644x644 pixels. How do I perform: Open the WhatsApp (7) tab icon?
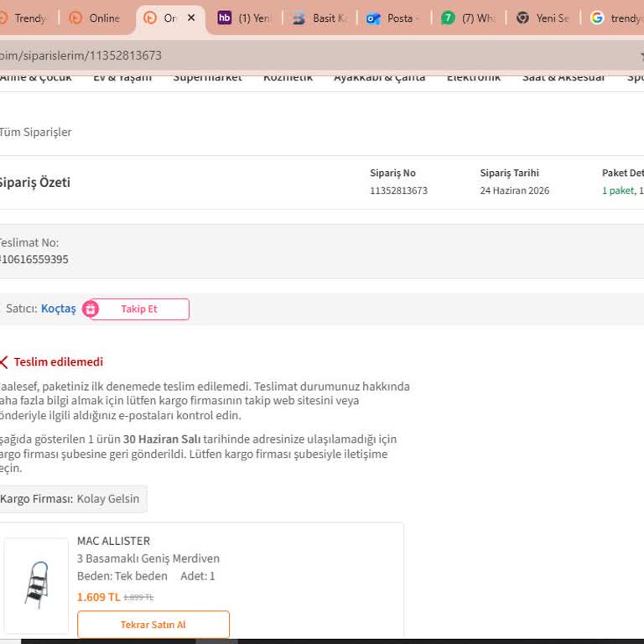(x=448, y=18)
